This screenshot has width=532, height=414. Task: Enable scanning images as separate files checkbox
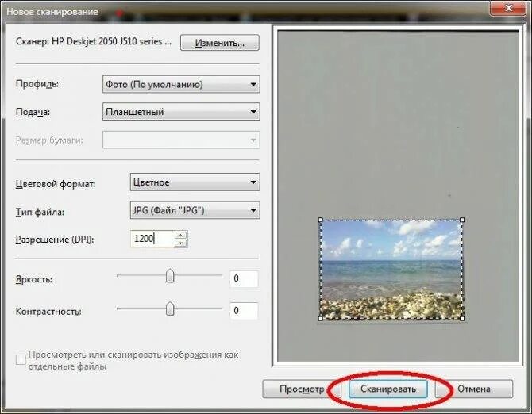[21, 360]
